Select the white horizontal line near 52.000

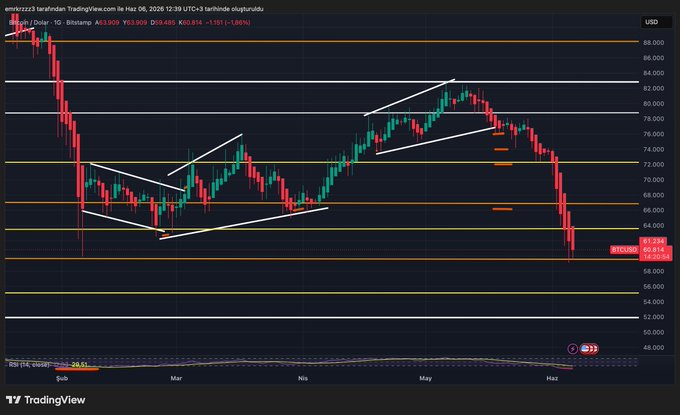pyautogui.click(x=322, y=317)
